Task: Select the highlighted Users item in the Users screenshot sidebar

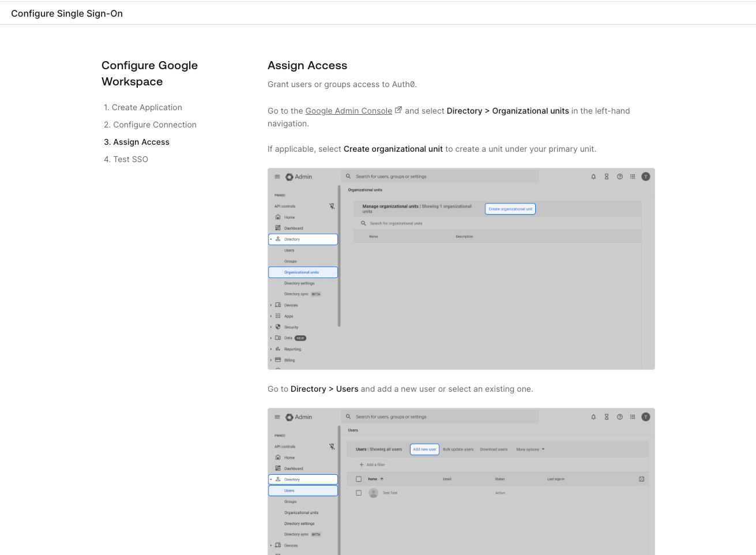Action: (303, 490)
